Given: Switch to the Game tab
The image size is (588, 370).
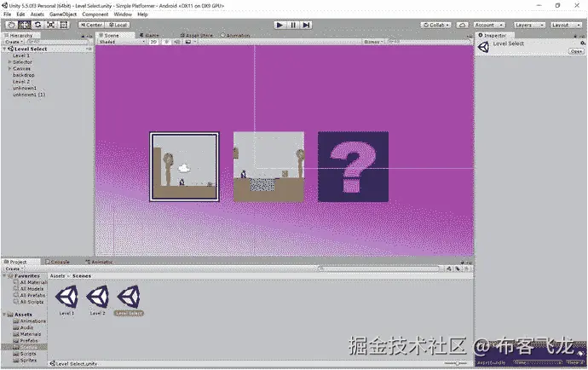Looking at the screenshot, I should tap(150, 35).
